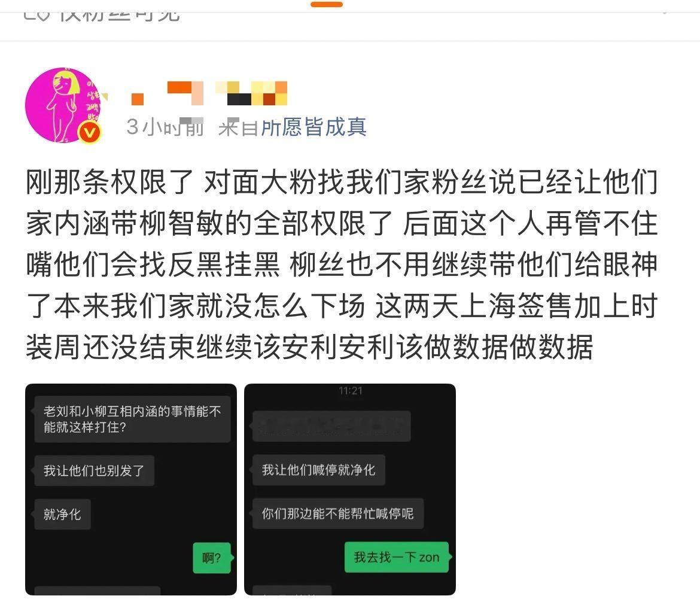Open the pink cartoon profile avatar
Image resolution: width=700 pixels, height=611 pixels.
click(x=63, y=105)
